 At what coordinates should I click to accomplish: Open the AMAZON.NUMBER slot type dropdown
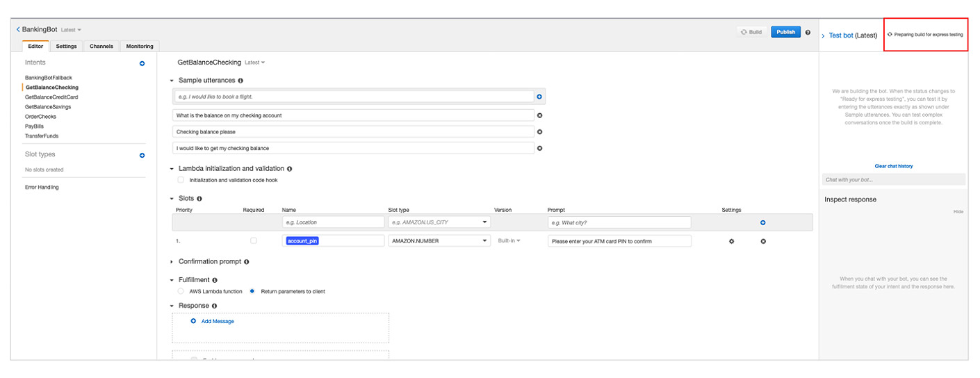click(484, 241)
